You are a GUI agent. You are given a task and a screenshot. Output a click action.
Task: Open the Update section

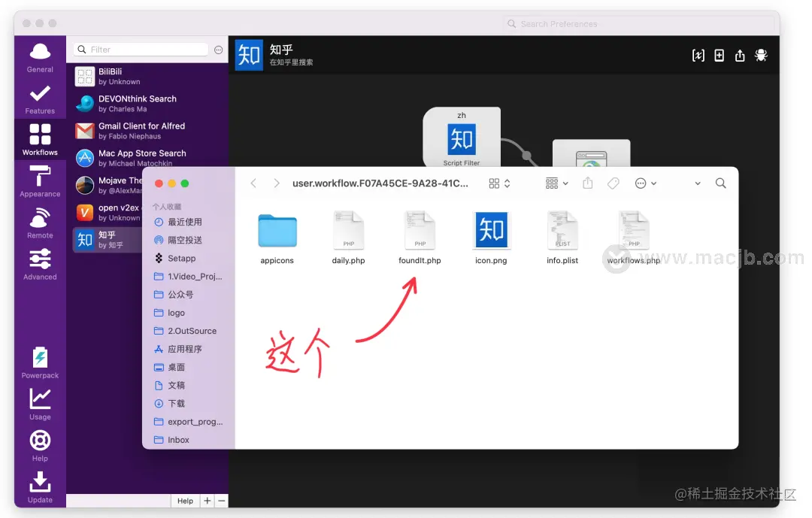40,487
